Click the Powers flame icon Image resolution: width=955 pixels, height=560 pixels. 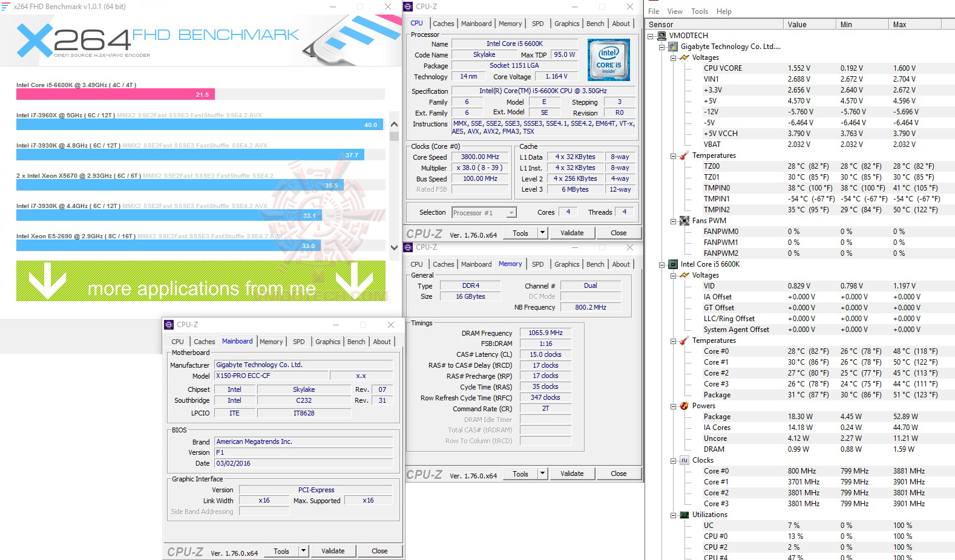684,406
